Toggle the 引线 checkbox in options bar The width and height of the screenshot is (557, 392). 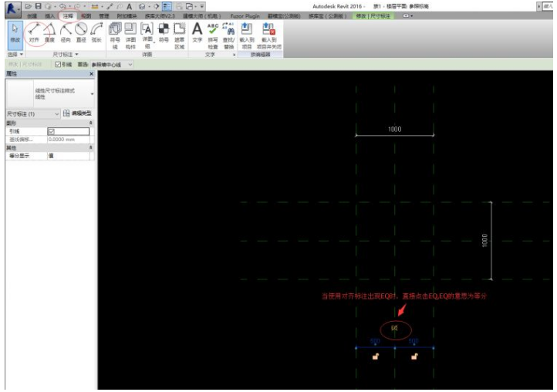tap(58, 64)
